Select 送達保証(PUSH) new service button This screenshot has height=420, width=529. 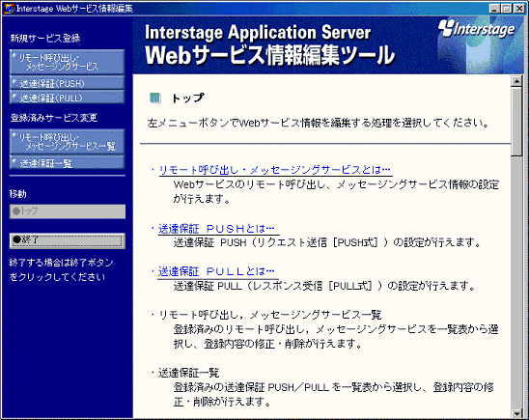pyautogui.click(x=68, y=83)
